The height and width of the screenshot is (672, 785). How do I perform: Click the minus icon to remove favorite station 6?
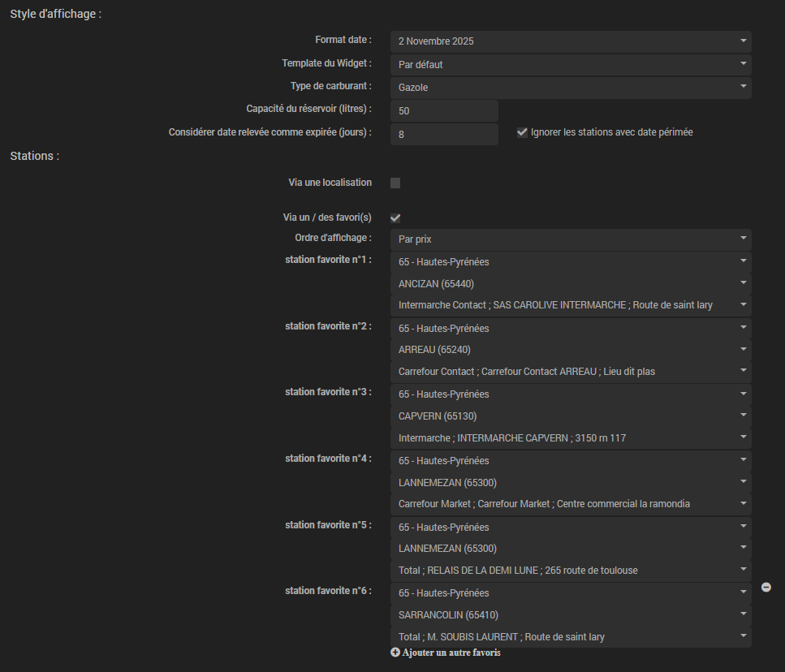tap(766, 587)
